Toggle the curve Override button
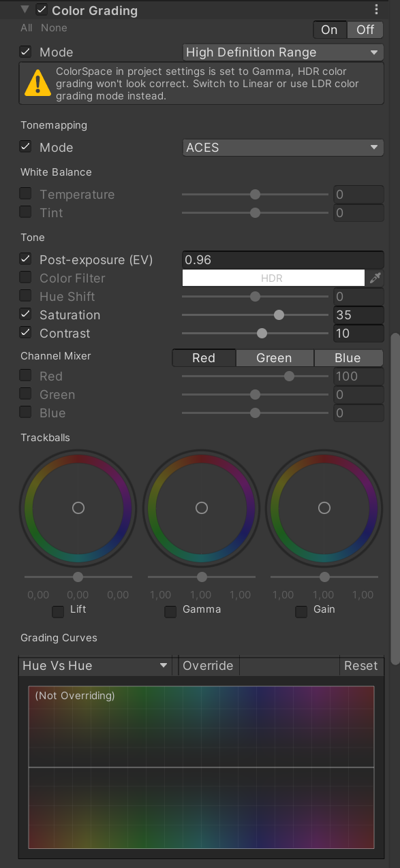 (208, 666)
